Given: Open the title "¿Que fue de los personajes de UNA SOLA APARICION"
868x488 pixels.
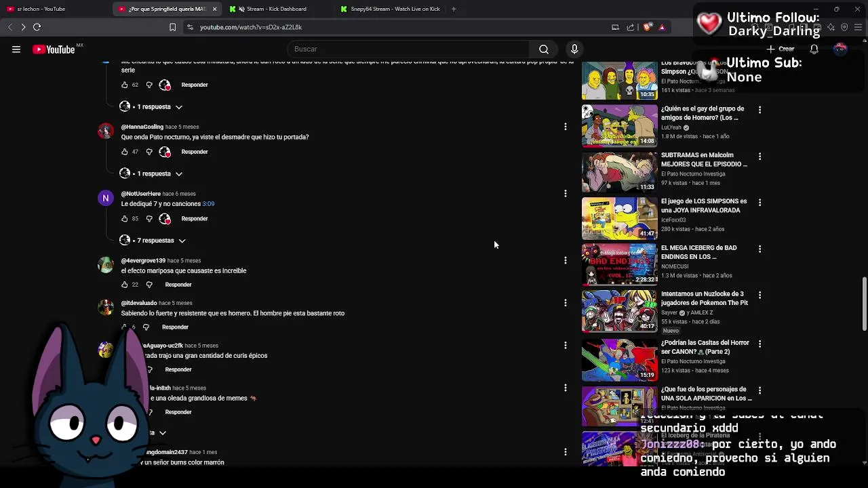Looking at the screenshot, I should (706, 394).
